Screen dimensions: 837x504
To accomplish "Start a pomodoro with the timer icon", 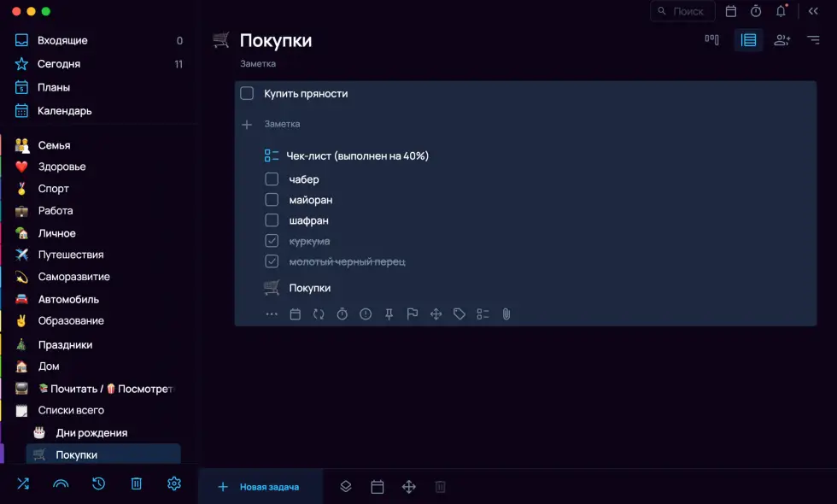I will [x=342, y=314].
